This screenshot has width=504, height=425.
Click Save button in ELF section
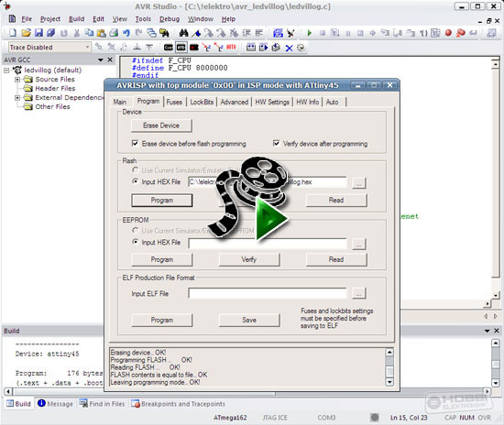pos(249,320)
